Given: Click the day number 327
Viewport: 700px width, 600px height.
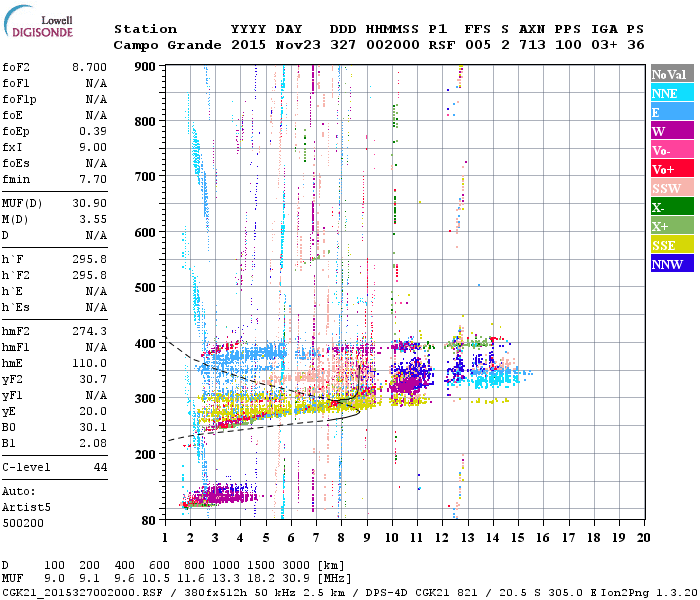Looking at the screenshot, I should [343, 45].
